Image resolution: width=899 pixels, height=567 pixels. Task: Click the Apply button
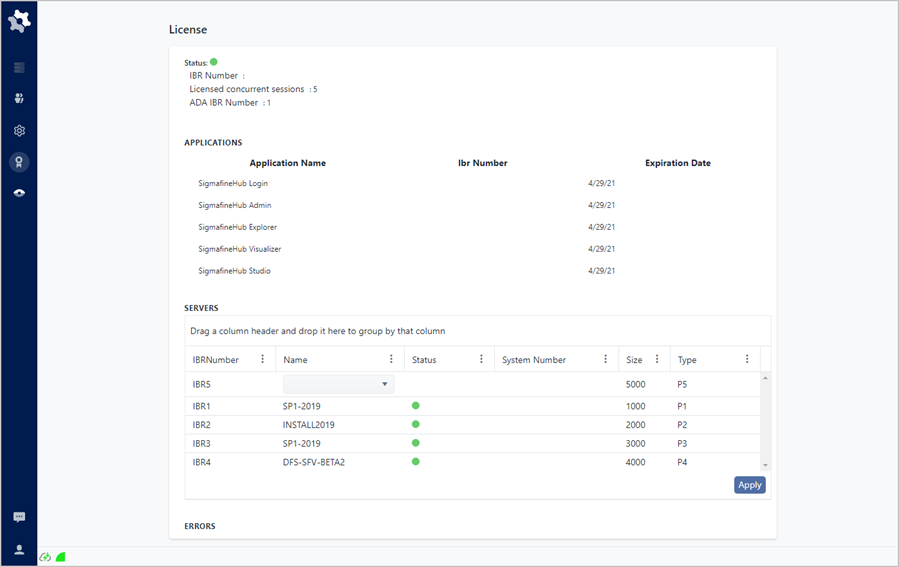[749, 485]
